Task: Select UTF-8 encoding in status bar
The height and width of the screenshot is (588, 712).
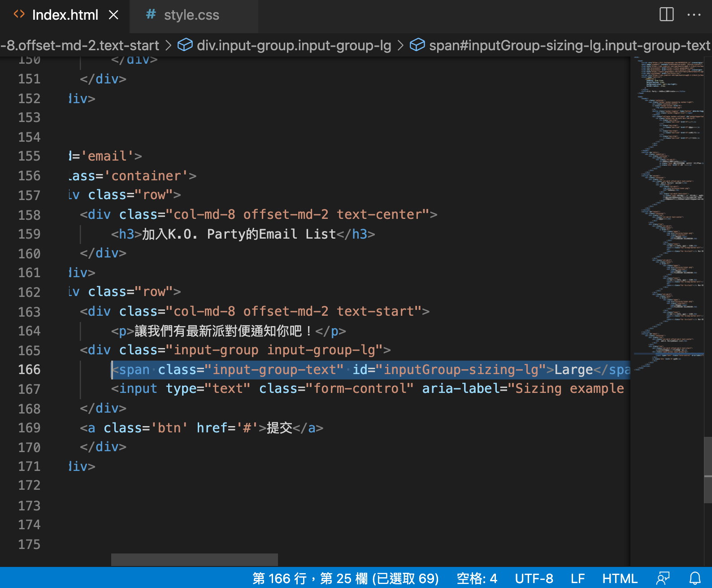Action: [534, 578]
